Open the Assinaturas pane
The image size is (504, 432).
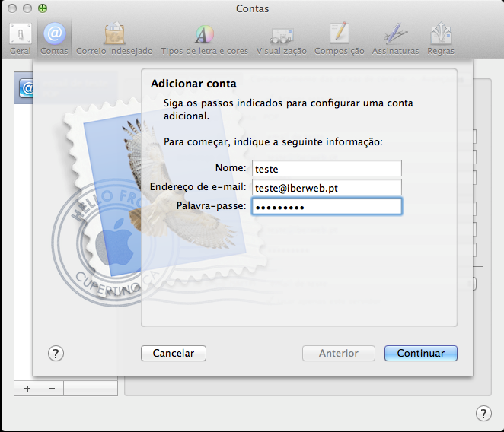395,38
